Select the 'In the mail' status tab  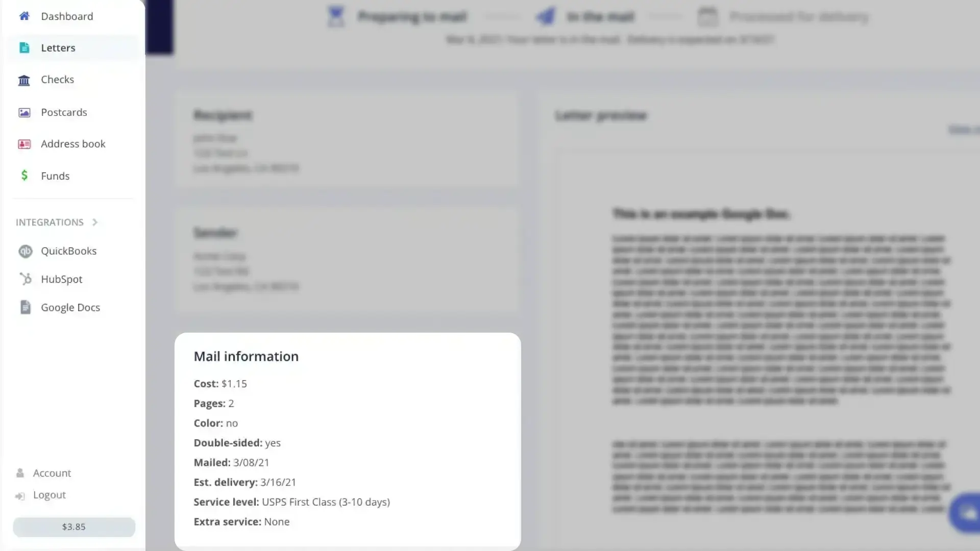[x=585, y=15]
